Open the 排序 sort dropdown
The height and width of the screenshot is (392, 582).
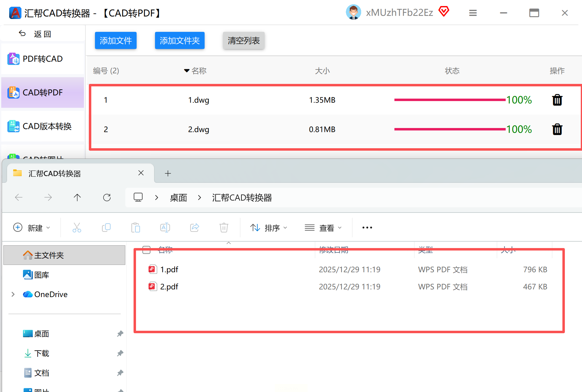pyautogui.click(x=269, y=228)
